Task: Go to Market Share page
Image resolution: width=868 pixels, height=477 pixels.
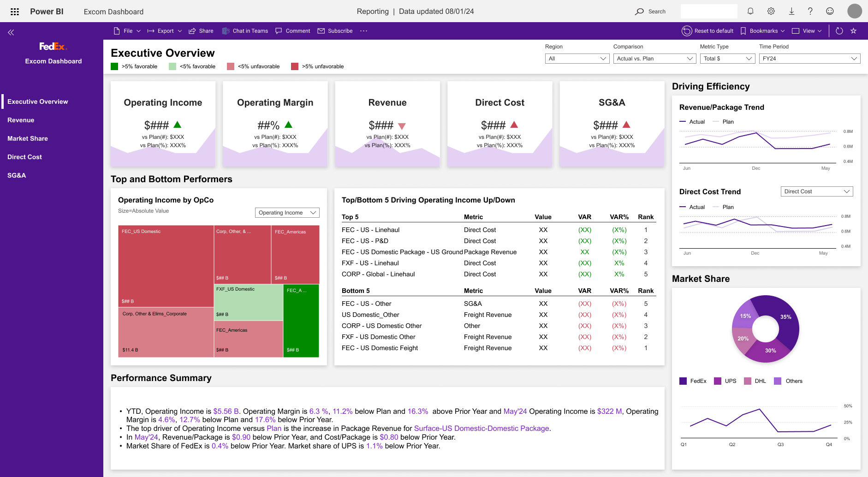Action: (28, 138)
